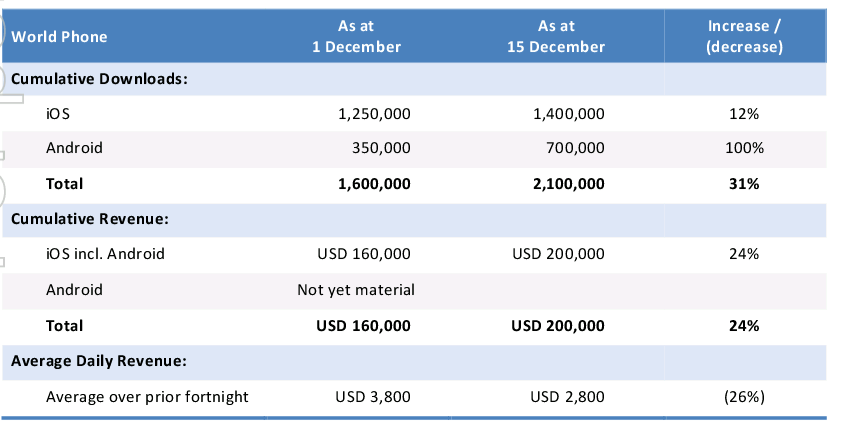843x430 pixels.
Task: Click the "Cumulative Revenue:" section heading
Action: pyautogui.click(x=89, y=219)
